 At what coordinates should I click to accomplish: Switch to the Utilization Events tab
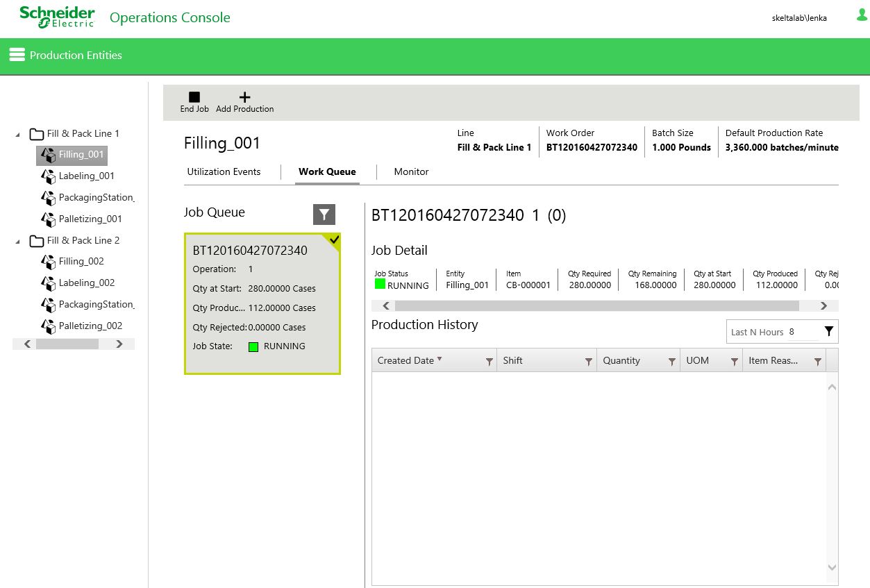[224, 171]
